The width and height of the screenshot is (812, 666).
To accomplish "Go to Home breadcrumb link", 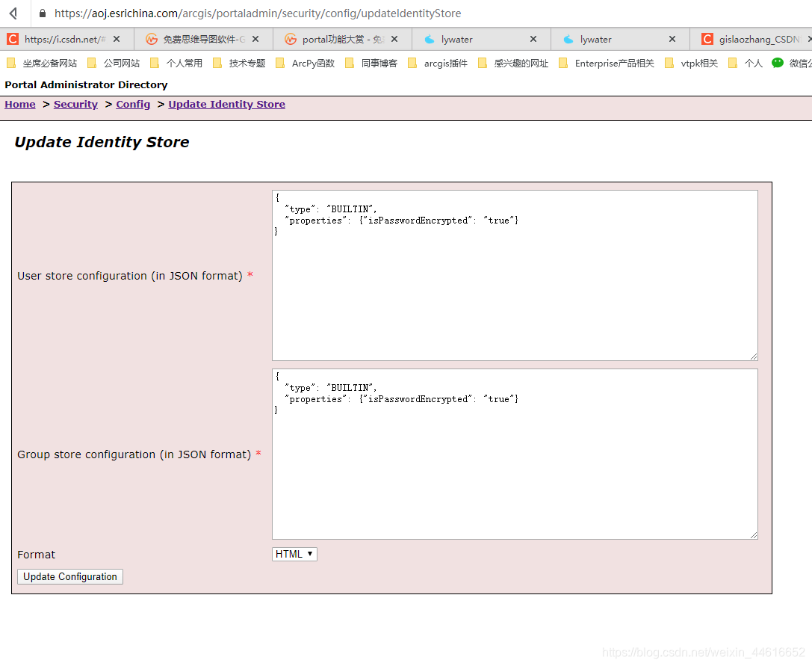I will [20, 105].
